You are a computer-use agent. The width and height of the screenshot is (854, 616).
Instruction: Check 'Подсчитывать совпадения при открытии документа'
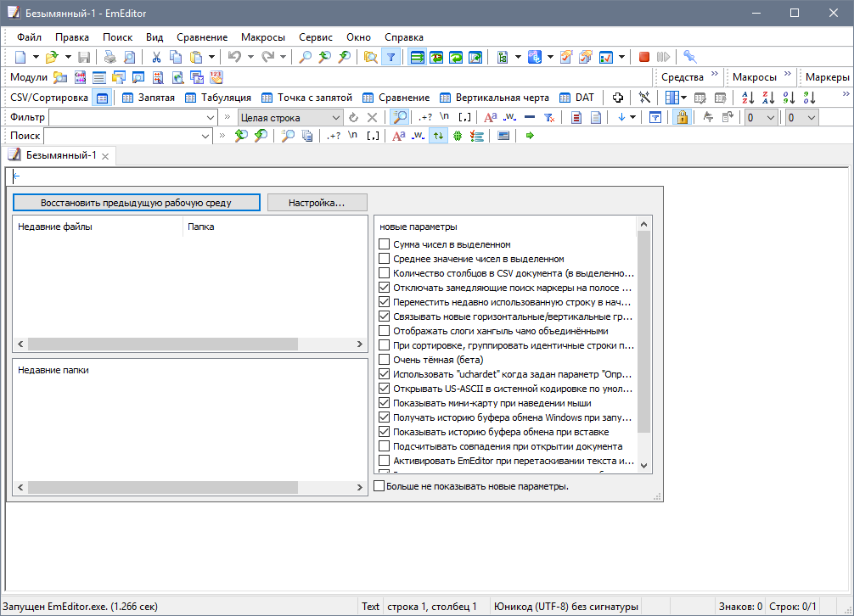[x=384, y=446]
